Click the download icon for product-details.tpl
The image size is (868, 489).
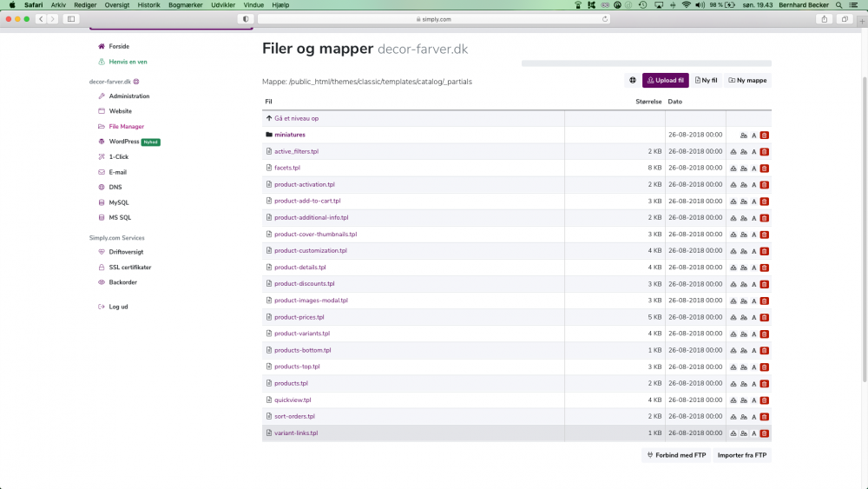click(733, 268)
